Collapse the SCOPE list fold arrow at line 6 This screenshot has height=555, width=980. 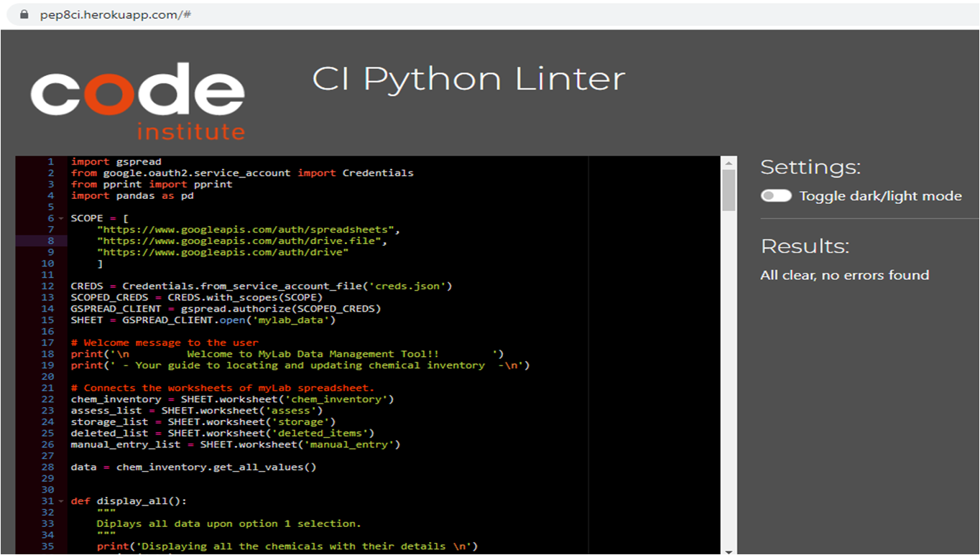(61, 218)
